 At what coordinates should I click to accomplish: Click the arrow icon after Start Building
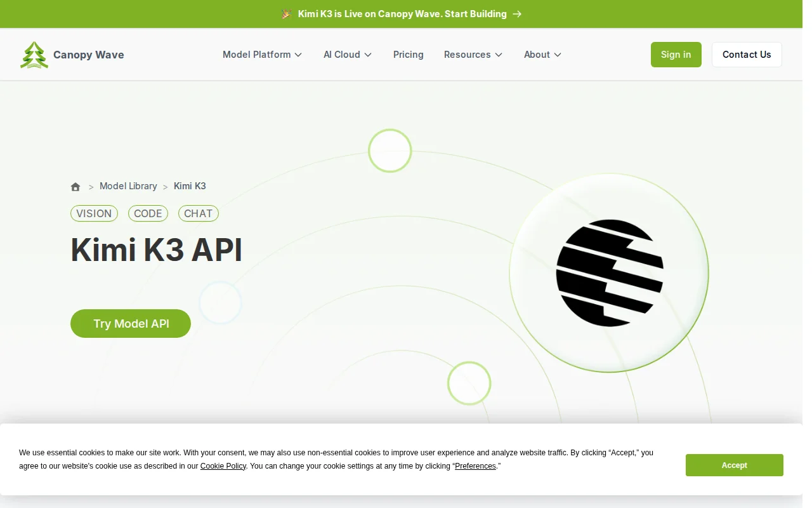tap(517, 14)
